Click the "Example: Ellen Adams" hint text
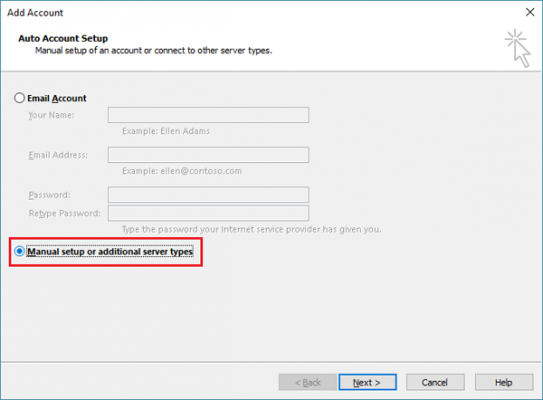Screen dimensions: 543x400 click(x=166, y=131)
